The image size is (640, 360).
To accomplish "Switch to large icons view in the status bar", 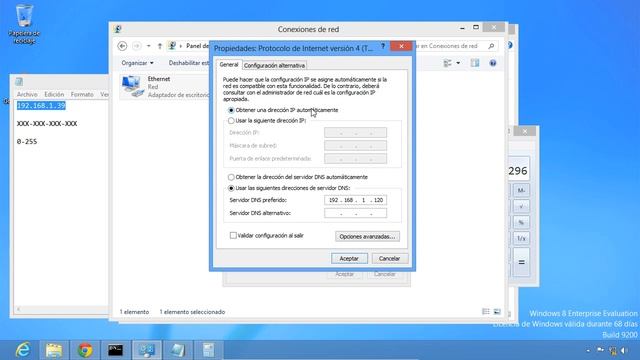I will coord(497,312).
